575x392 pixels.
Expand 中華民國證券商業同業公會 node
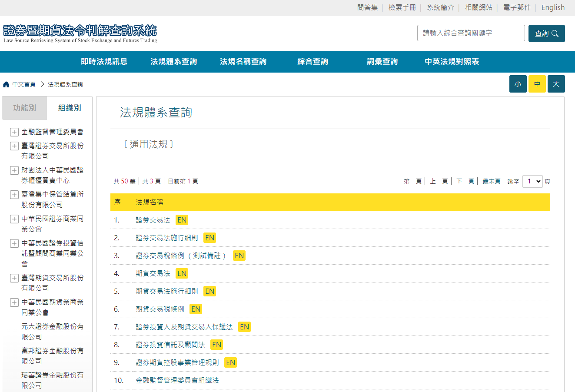click(x=14, y=219)
